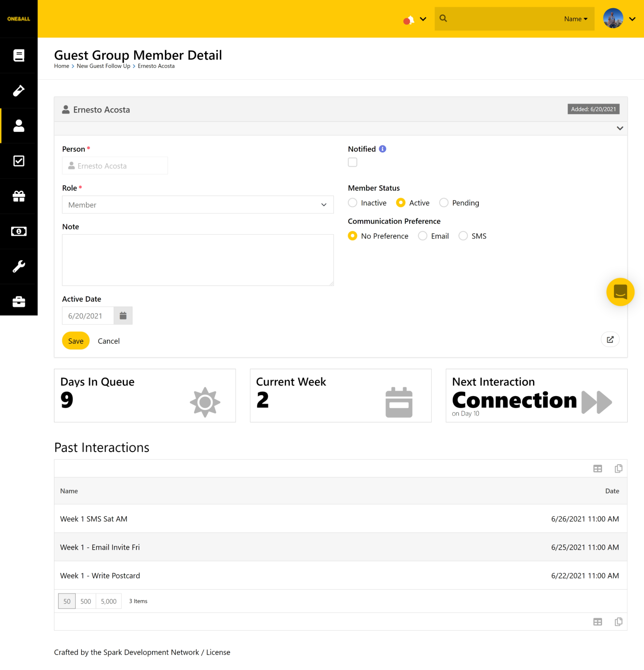Image resolution: width=644 pixels, height=670 pixels.
Task: Set page size to 5,000 items
Action: (109, 601)
